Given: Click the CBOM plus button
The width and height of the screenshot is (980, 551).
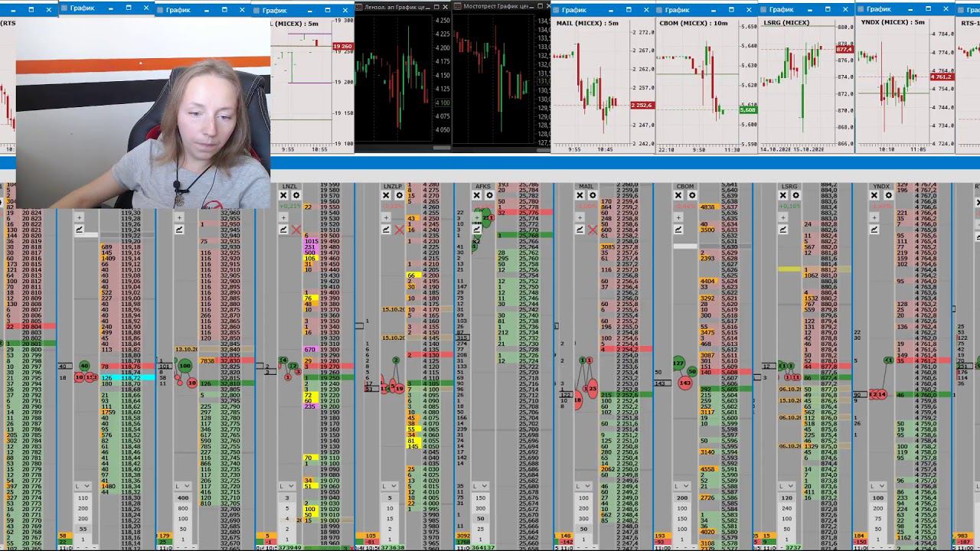Looking at the screenshot, I should [x=678, y=217].
